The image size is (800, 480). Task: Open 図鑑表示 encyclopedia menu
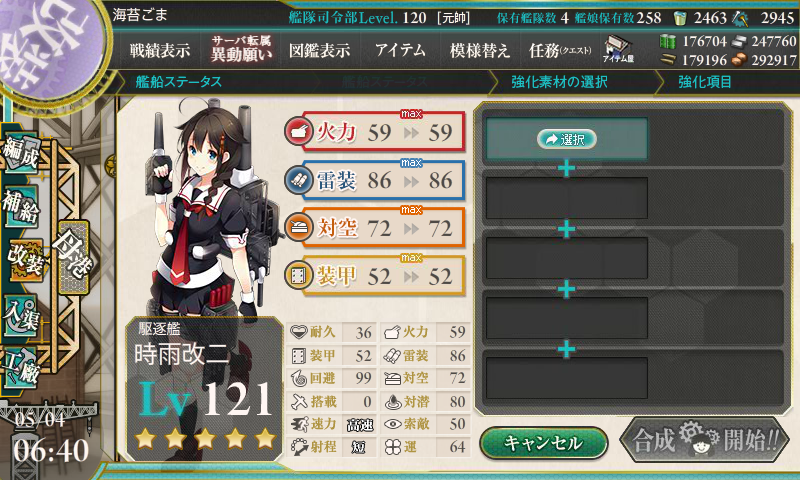pos(319,50)
